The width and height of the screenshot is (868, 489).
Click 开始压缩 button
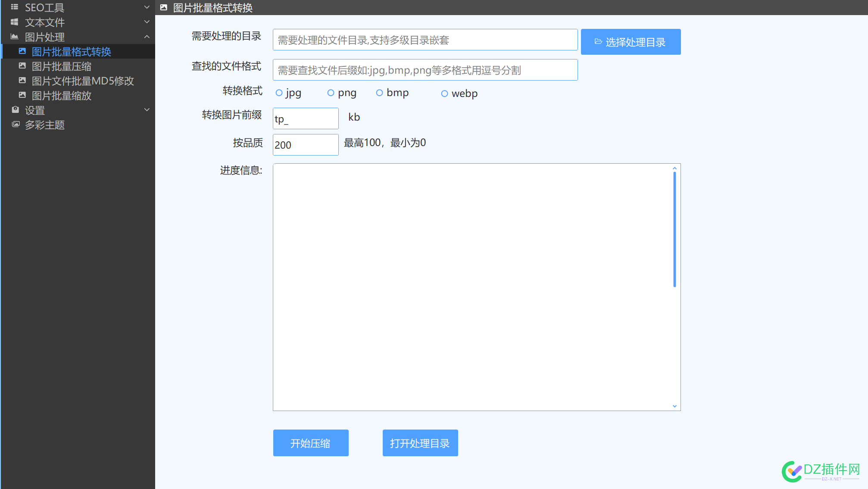(311, 443)
